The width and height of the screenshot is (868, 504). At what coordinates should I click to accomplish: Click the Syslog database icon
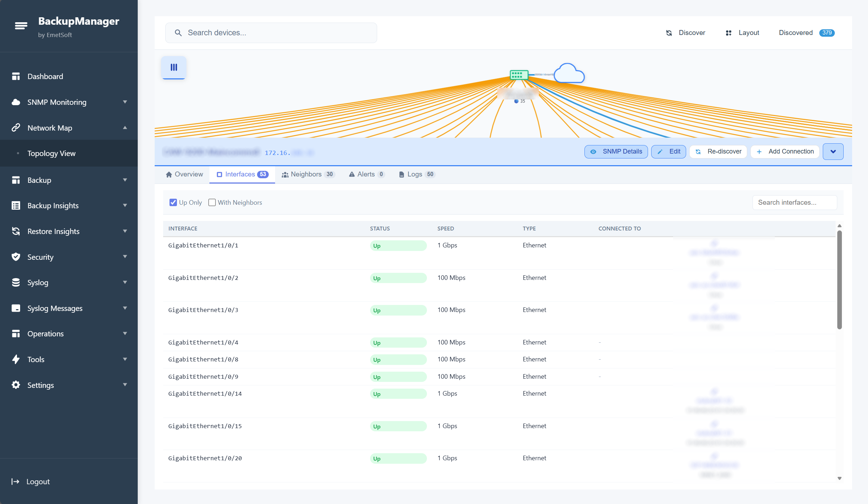click(16, 282)
